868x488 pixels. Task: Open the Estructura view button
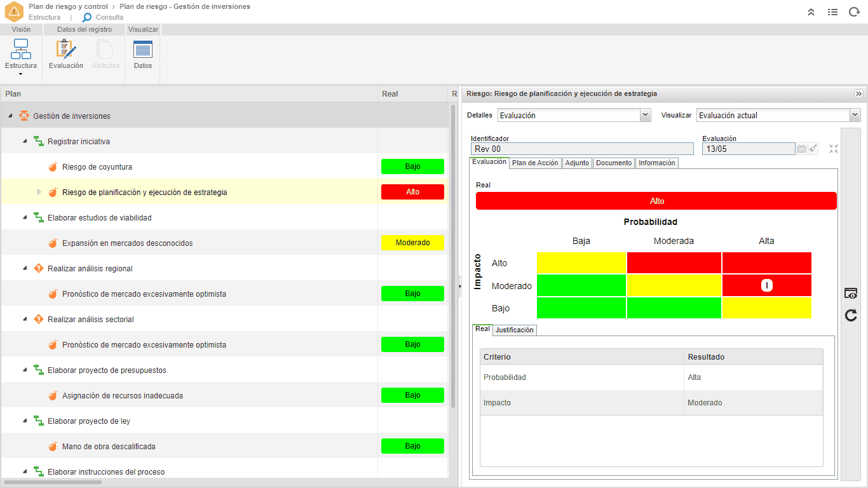click(x=21, y=54)
